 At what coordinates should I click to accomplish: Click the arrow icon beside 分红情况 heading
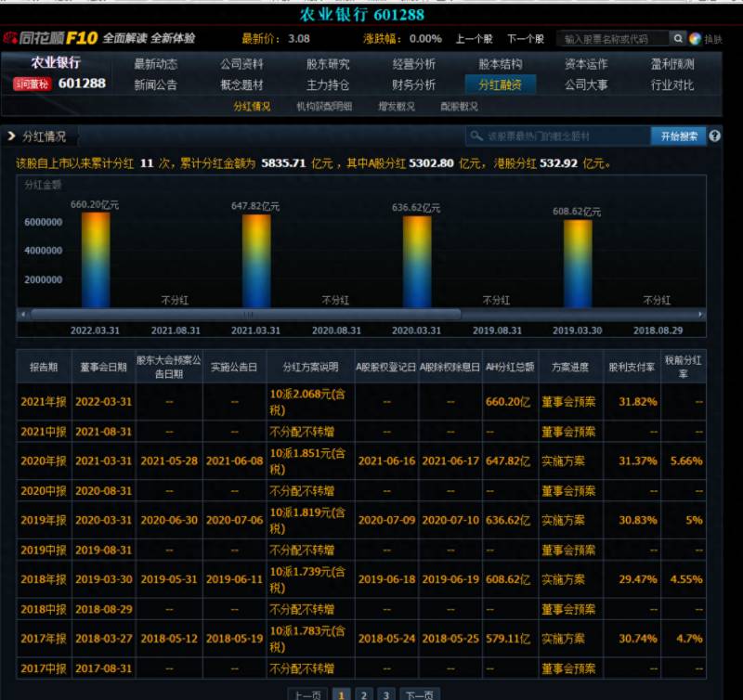click(x=11, y=136)
